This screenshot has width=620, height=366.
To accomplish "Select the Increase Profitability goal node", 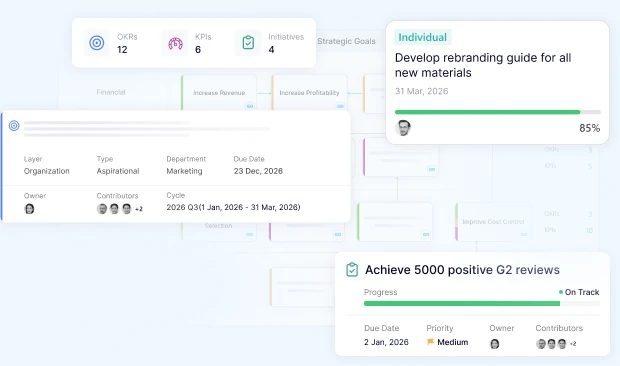I will pos(309,92).
